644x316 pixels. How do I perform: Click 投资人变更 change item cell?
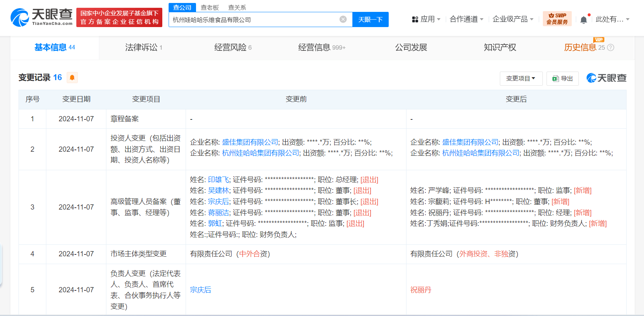[x=146, y=149]
